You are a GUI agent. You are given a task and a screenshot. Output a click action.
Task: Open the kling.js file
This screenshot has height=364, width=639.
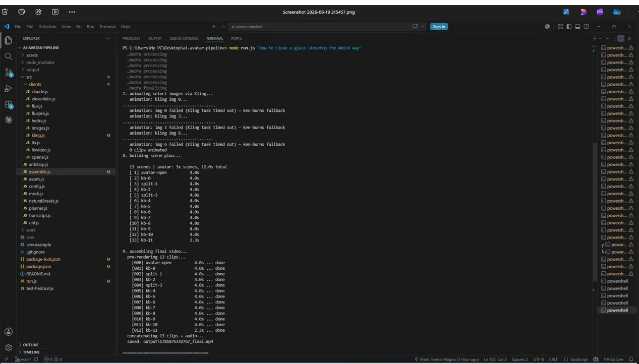(x=38, y=135)
